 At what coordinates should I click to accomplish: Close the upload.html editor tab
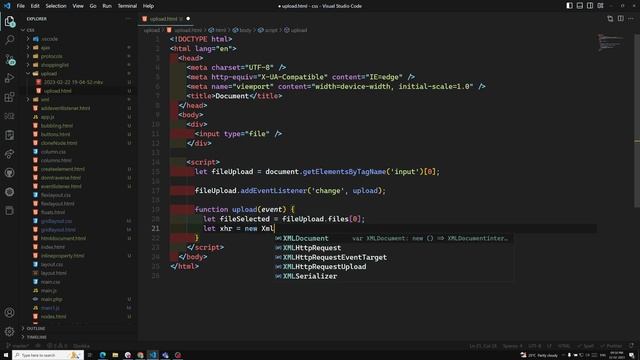(x=188, y=19)
